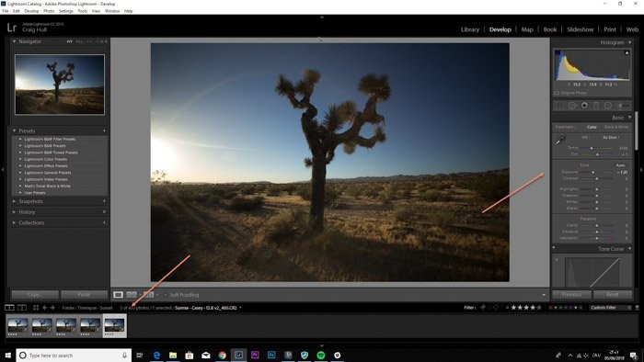Show main window display icon in filmstrip
This screenshot has width=644, height=362.
click(x=9, y=308)
